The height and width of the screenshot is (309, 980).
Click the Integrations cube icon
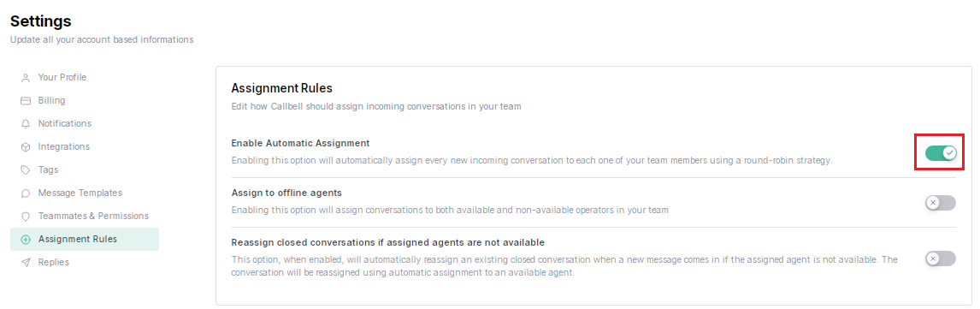26,147
